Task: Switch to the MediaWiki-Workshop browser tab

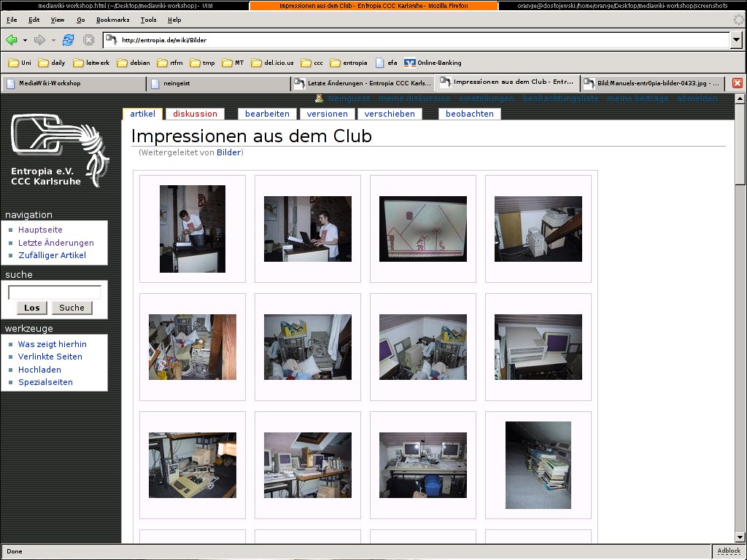Action: (x=74, y=83)
